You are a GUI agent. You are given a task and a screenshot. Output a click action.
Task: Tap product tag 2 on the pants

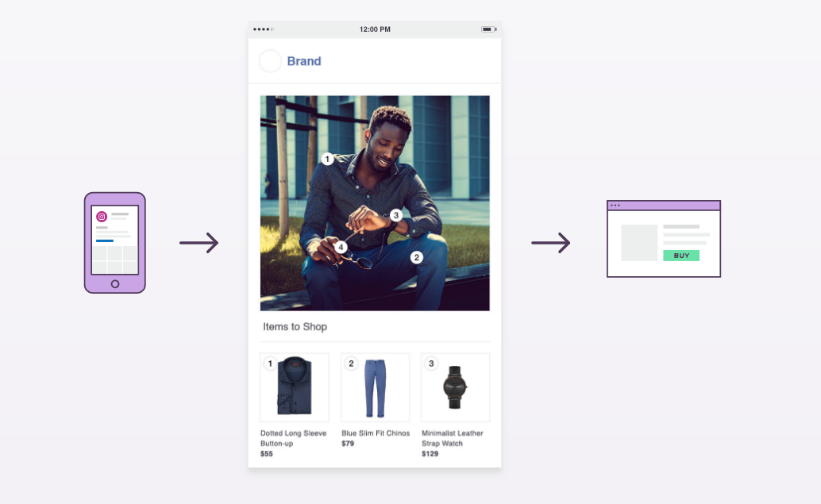416,257
